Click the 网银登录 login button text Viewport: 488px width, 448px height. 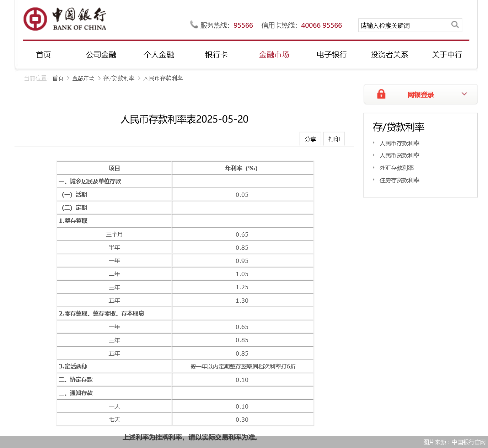420,95
